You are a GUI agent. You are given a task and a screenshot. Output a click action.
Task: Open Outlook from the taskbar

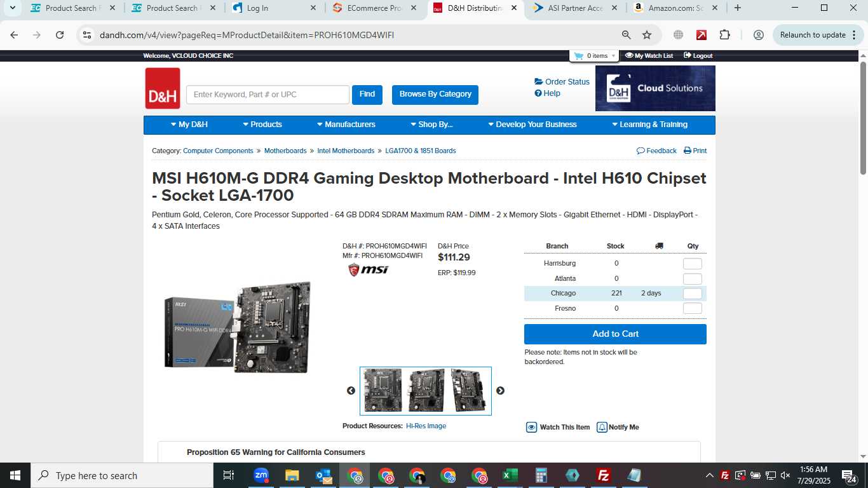pos(323,475)
